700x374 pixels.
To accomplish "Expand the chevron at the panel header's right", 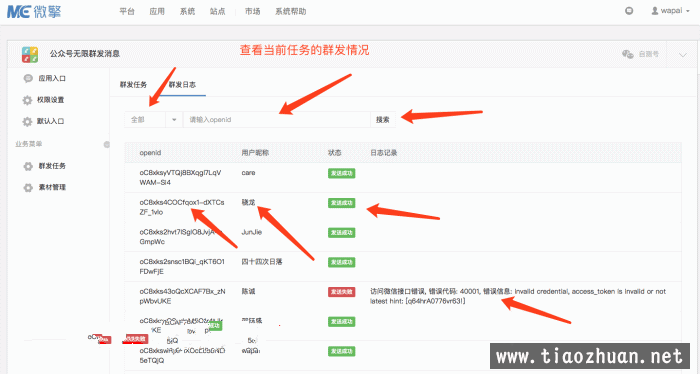I will click(683, 55).
